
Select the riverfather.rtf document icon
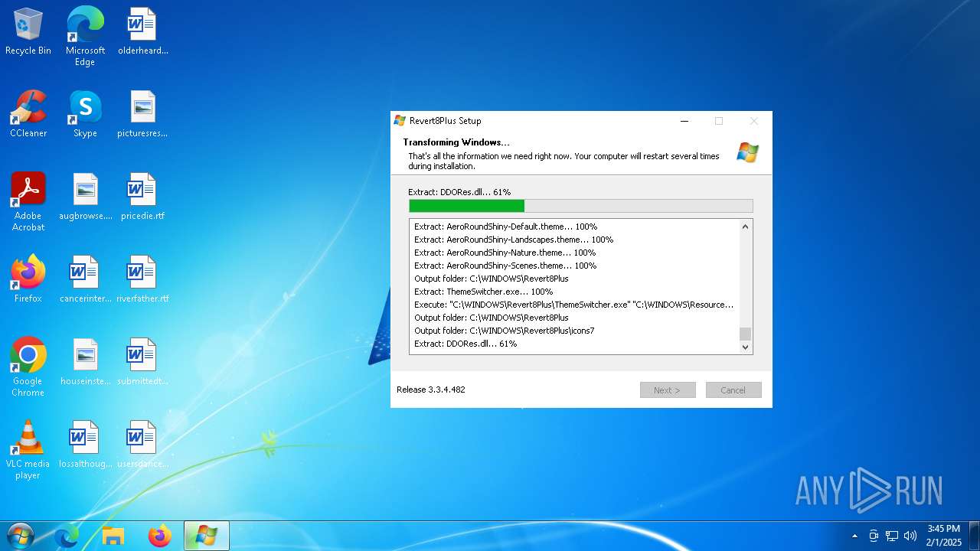point(142,279)
